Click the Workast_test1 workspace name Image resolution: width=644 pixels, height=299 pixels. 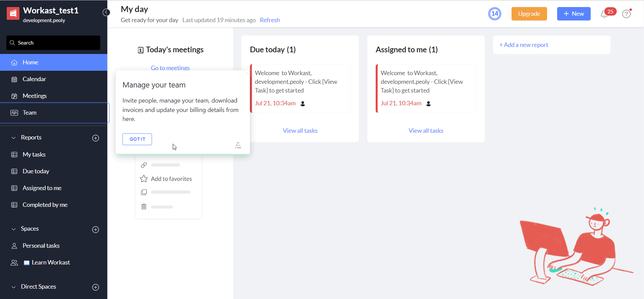[x=51, y=11]
